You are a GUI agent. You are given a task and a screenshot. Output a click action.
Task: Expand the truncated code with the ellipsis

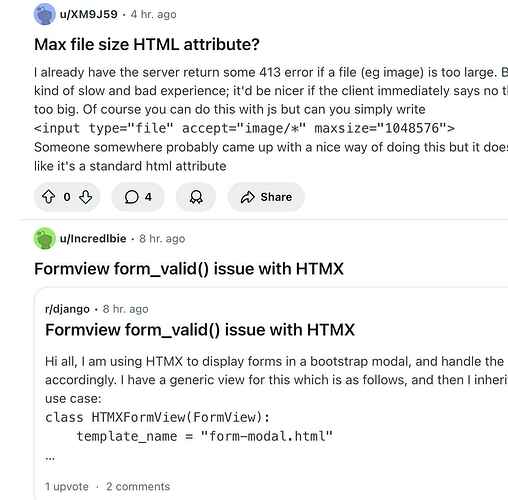(50, 458)
